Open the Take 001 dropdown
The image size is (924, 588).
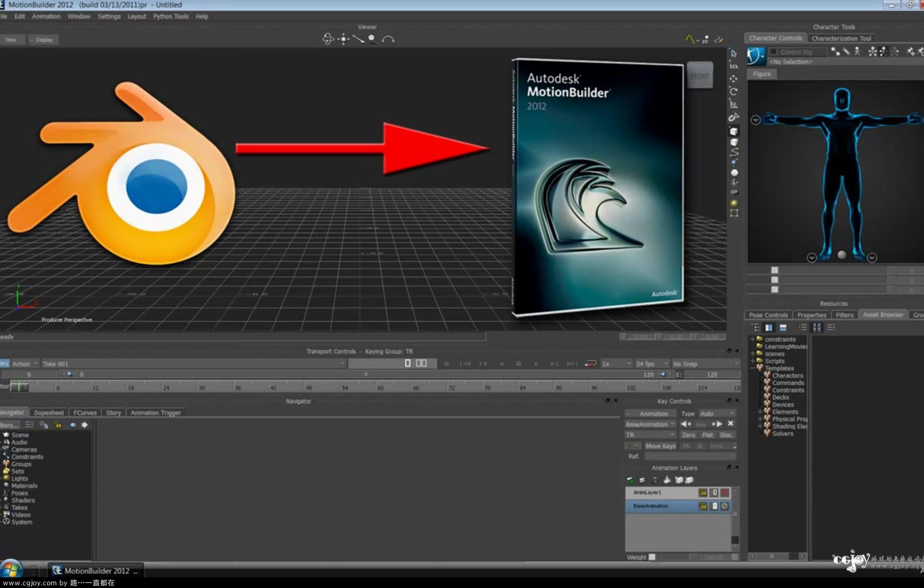(194, 364)
